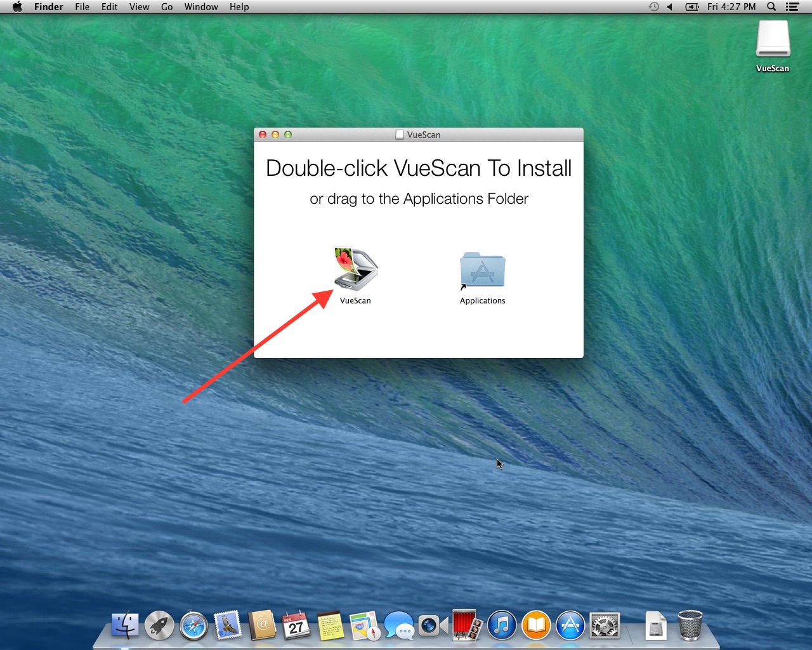Screen dimensions: 812x650
Task: Open System Preferences in the Dock
Action: (x=605, y=626)
